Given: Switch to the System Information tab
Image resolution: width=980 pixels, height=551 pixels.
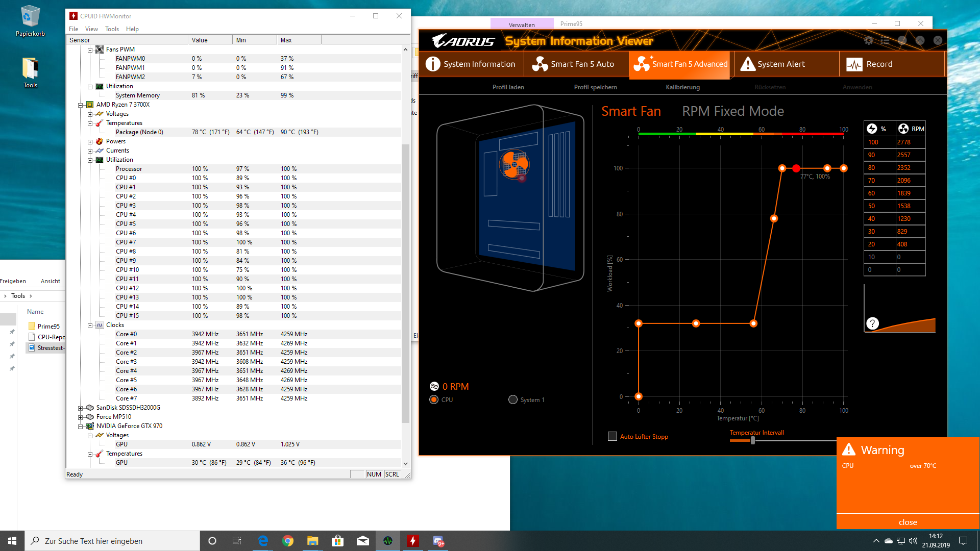Looking at the screenshot, I should 471,64.
